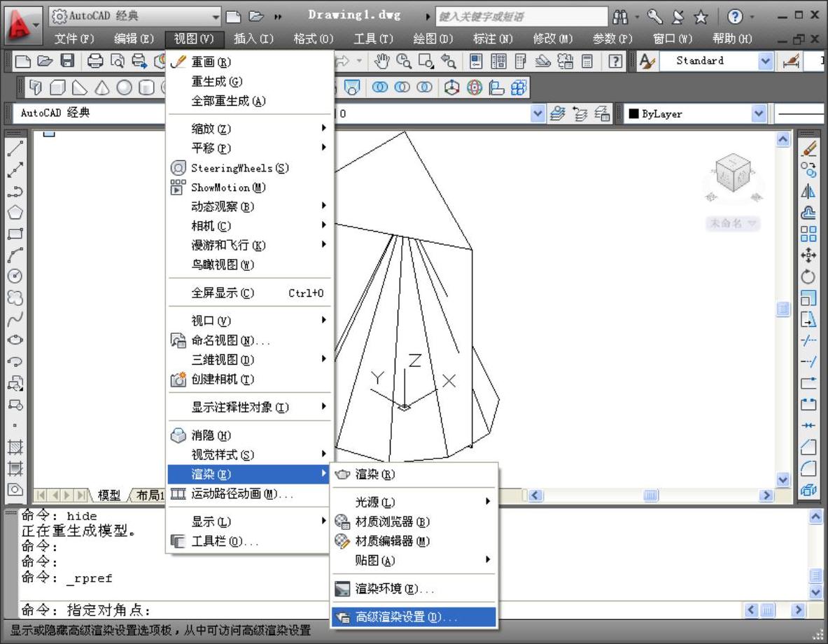Click the Move tool icon

tap(808, 255)
